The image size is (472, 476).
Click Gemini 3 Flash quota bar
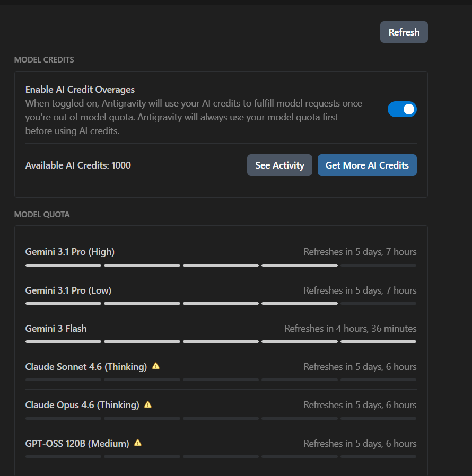(221, 342)
